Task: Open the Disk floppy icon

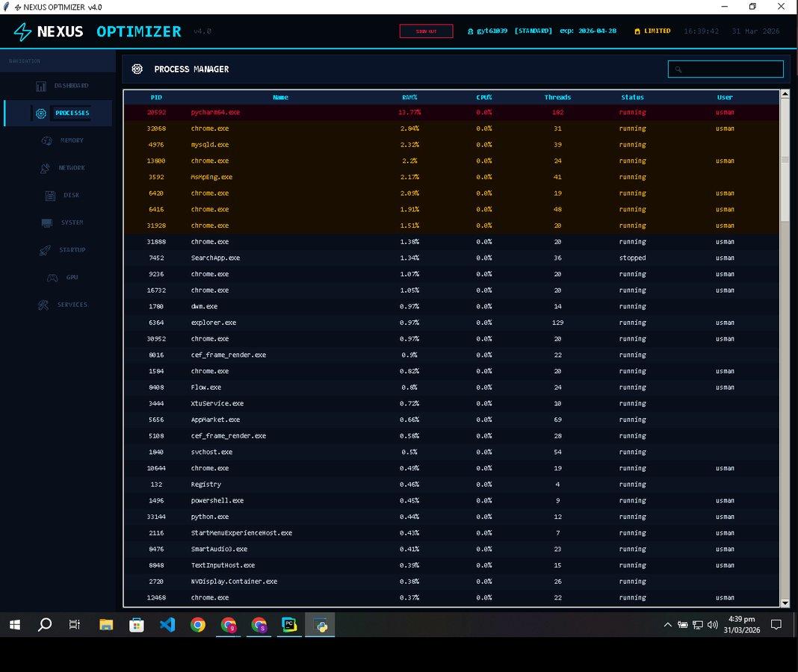Action: (50, 196)
